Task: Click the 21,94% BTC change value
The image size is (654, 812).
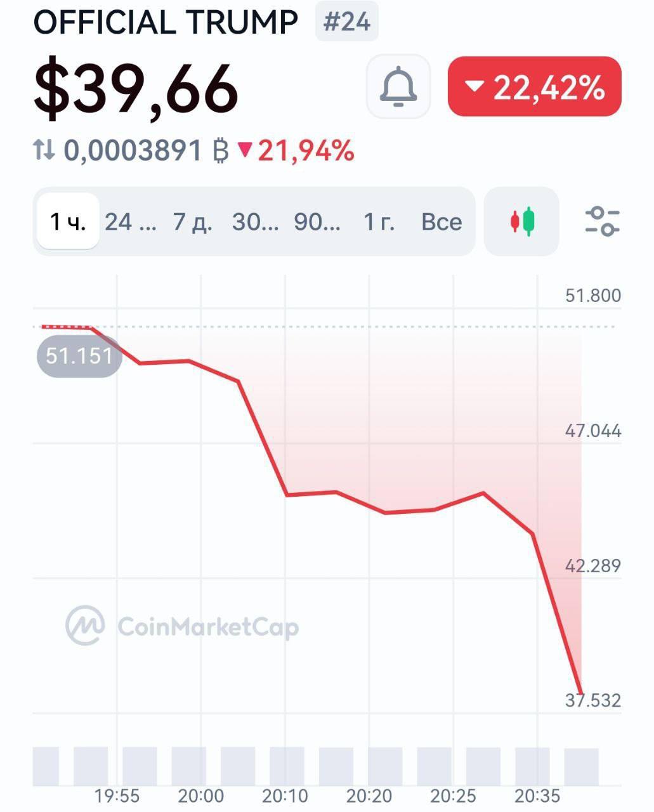Action: pos(306,151)
